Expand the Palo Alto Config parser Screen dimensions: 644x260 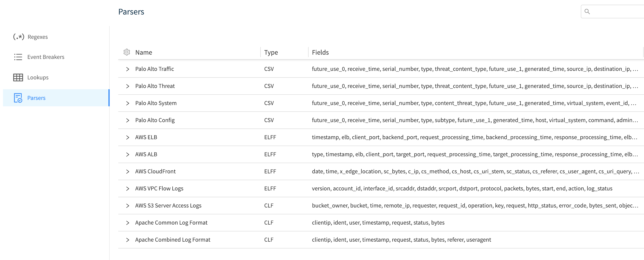128,120
